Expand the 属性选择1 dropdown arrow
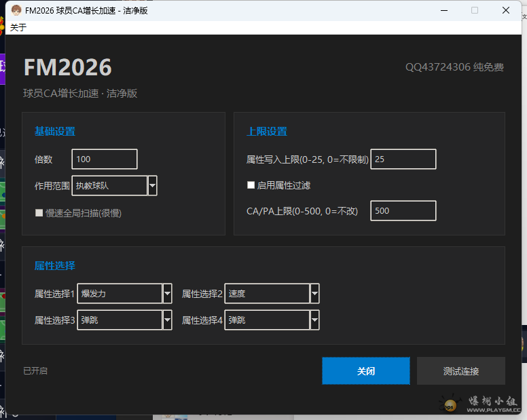Screen dimensions: 527x420 (167, 294)
